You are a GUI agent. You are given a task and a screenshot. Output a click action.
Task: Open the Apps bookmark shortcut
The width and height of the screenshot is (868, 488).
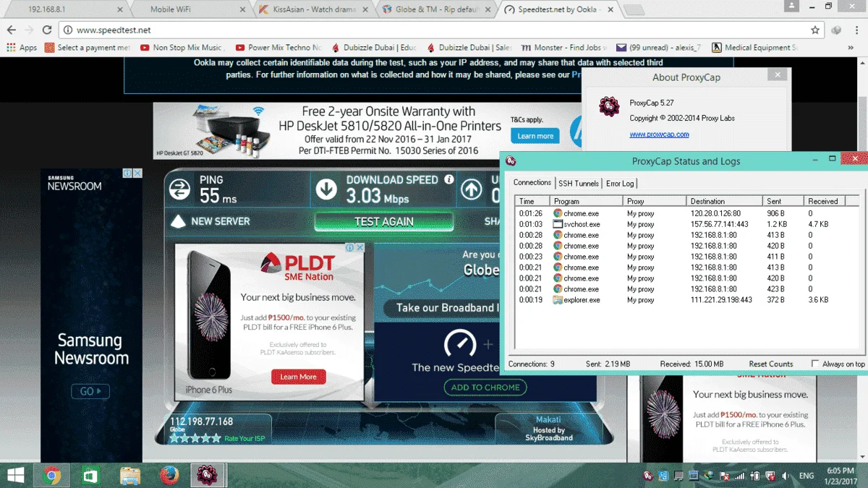click(x=22, y=48)
